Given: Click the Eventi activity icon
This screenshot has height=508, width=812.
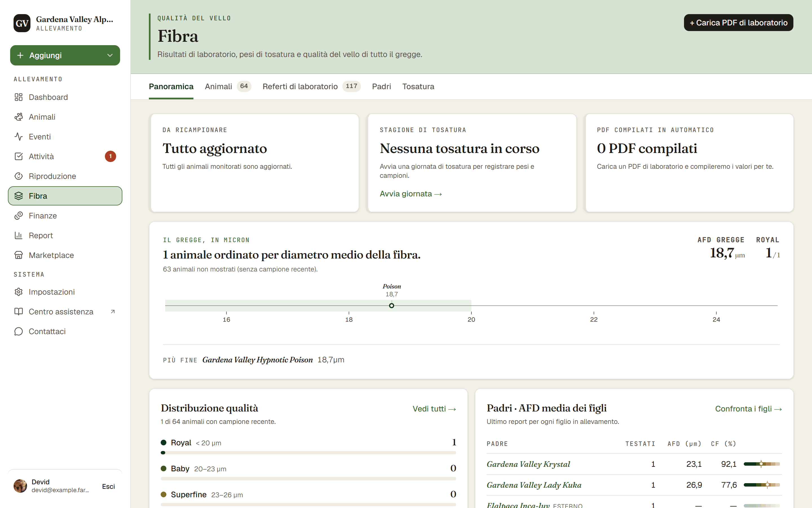Looking at the screenshot, I should [18, 137].
